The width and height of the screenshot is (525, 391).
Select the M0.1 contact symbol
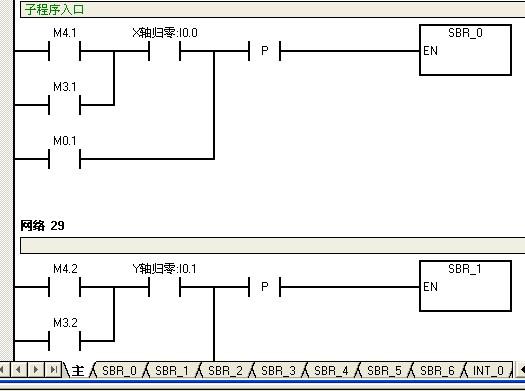click(64, 159)
